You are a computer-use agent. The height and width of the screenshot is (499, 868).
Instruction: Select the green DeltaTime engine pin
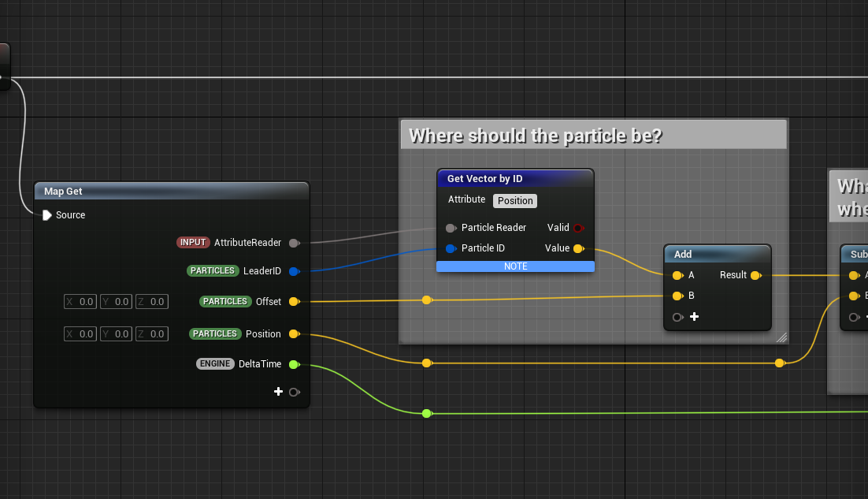[295, 363]
